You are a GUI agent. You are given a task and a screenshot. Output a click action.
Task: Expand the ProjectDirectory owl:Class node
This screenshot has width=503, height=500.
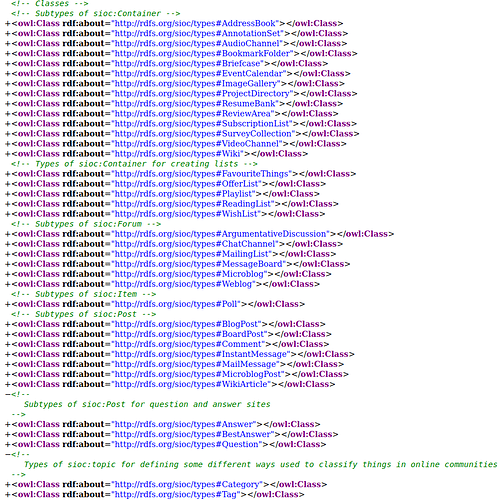click(x=8, y=94)
